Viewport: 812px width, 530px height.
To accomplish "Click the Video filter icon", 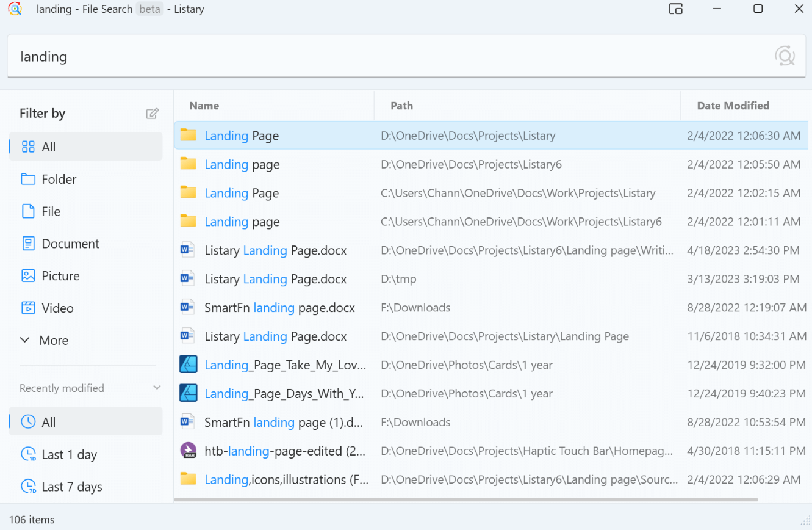I will pyautogui.click(x=28, y=308).
